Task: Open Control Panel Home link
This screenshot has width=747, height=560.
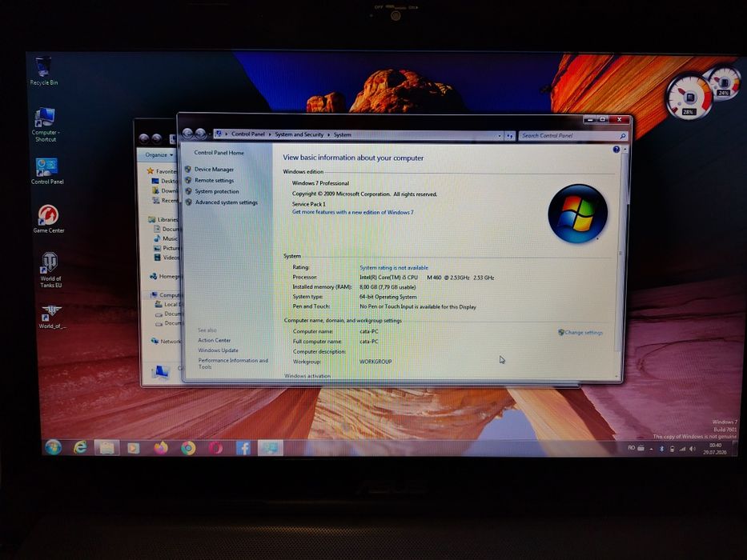Action: (x=219, y=153)
